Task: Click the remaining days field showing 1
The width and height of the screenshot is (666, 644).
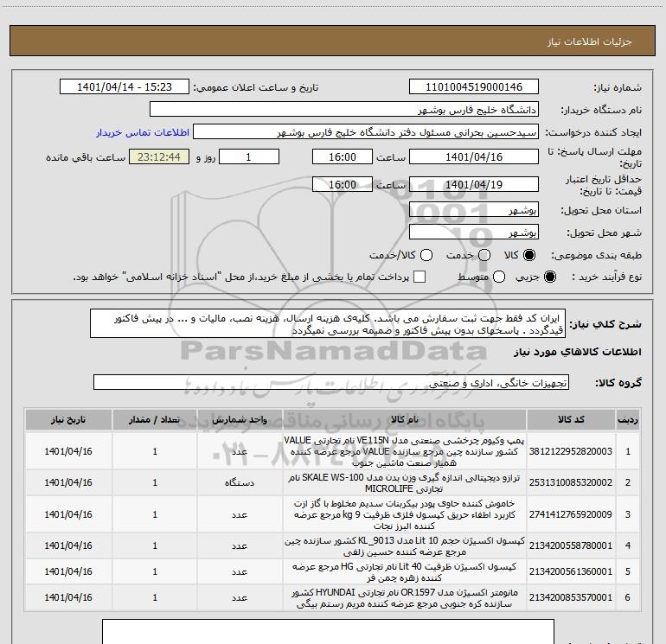Action: (249, 157)
